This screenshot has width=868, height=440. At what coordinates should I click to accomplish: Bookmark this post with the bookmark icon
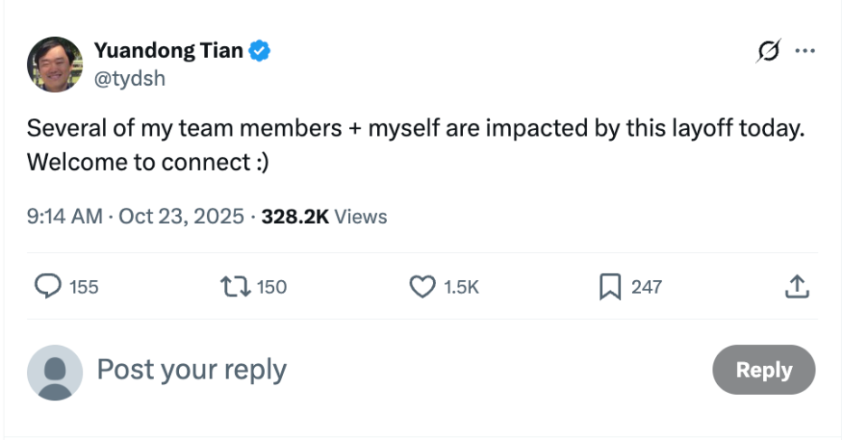[609, 286]
